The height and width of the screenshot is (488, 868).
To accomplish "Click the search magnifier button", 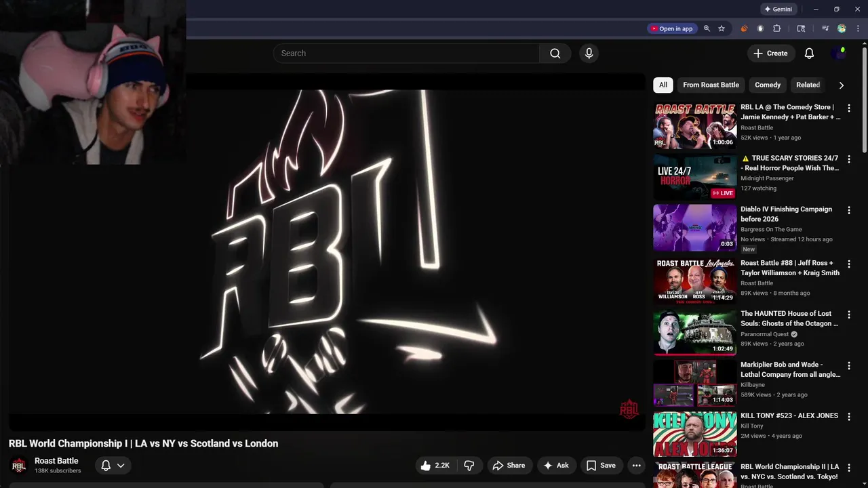I will coord(555,53).
